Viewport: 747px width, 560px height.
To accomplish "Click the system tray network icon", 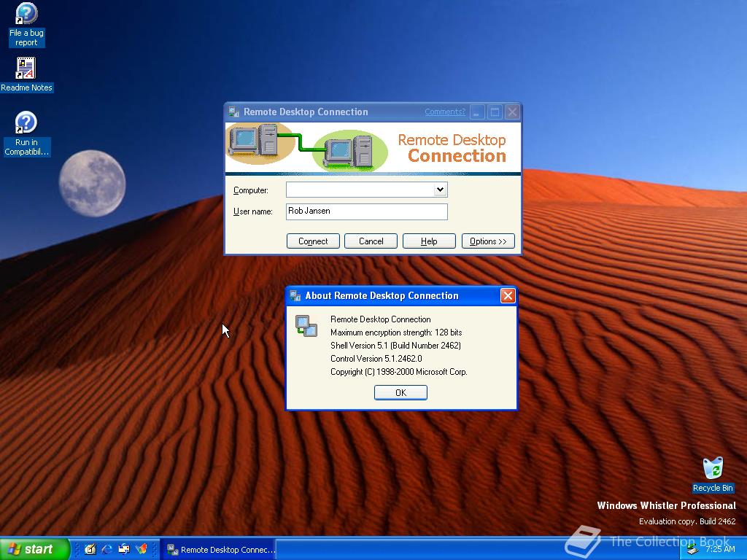I will 693,550.
